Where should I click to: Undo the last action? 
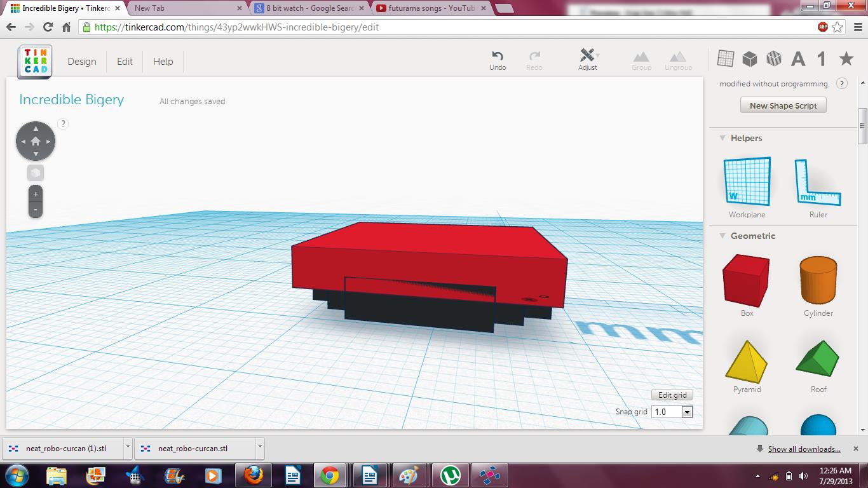coord(498,60)
